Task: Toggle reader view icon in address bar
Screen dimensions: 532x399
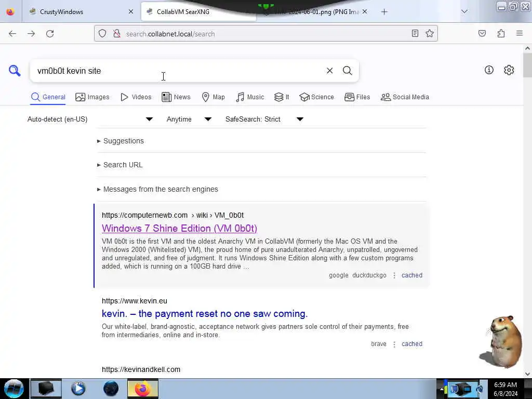Action: (x=415, y=33)
